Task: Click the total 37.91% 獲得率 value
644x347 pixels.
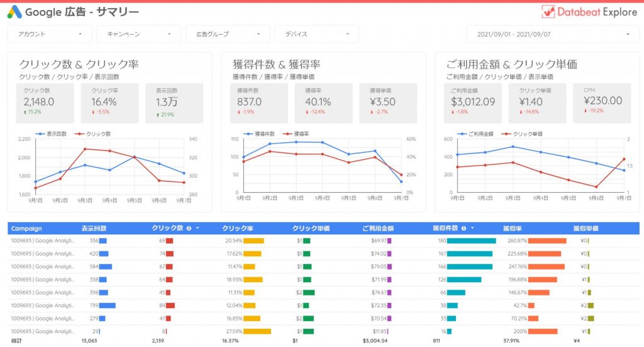Action: (x=511, y=341)
